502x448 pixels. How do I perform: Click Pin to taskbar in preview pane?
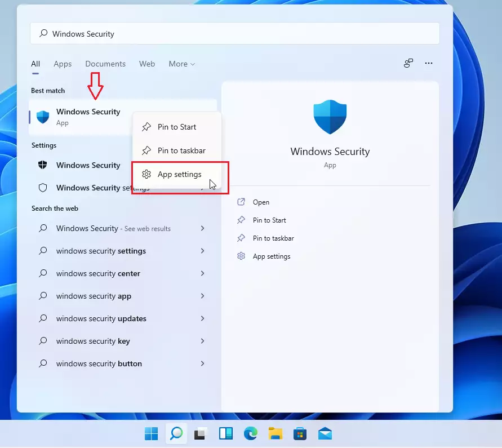(273, 238)
